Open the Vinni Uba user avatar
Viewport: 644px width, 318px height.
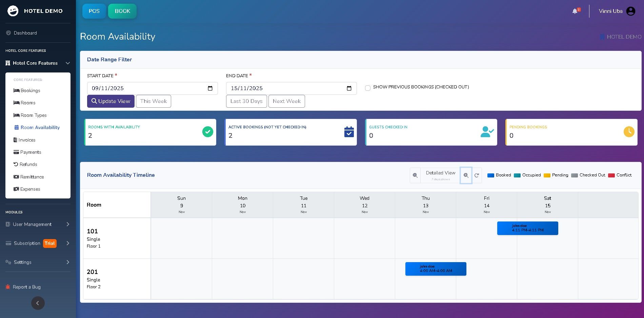pyautogui.click(x=631, y=11)
